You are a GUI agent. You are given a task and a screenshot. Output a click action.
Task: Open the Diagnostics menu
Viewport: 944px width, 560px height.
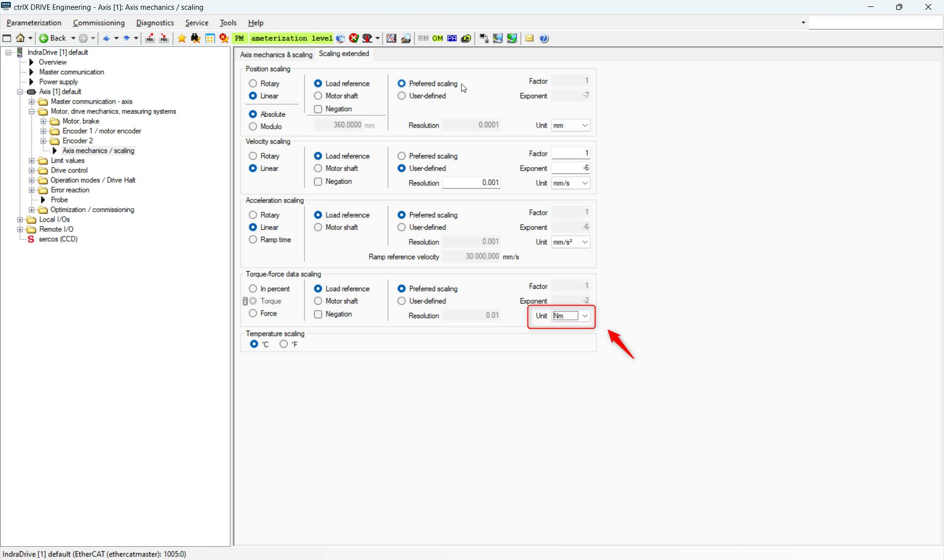(x=155, y=23)
